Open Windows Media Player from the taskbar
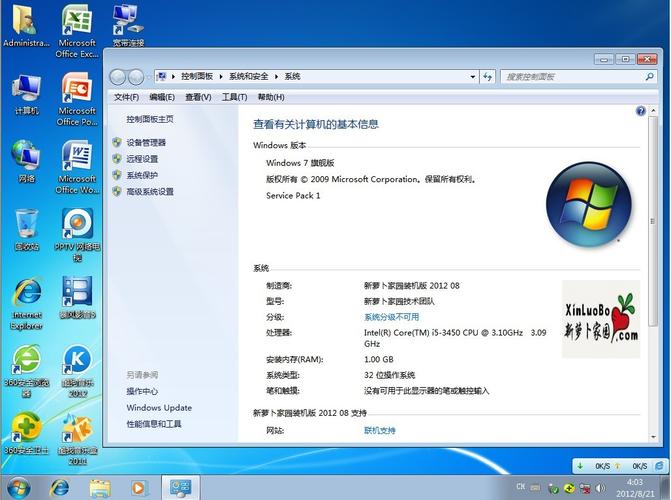Image resolution: width=671 pixels, height=500 pixels. point(138,488)
